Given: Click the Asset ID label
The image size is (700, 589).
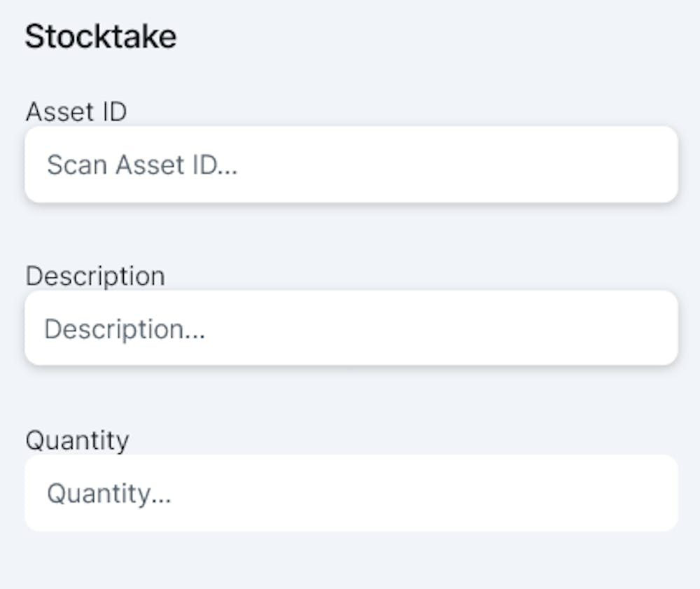Looking at the screenshot, I should click(x=76, y=111).
